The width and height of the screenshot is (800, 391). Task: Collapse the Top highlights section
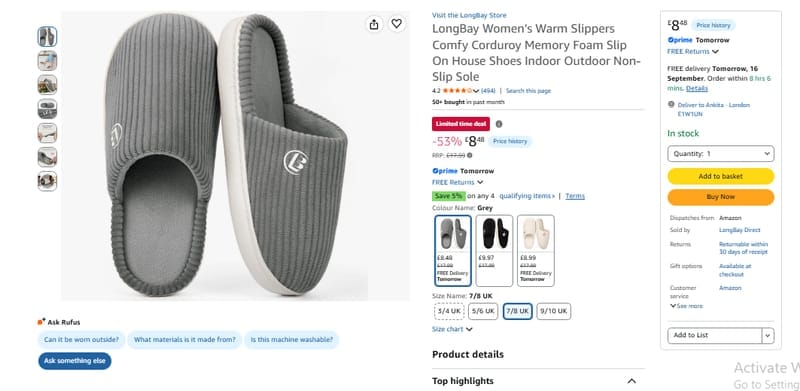(631, 381)
